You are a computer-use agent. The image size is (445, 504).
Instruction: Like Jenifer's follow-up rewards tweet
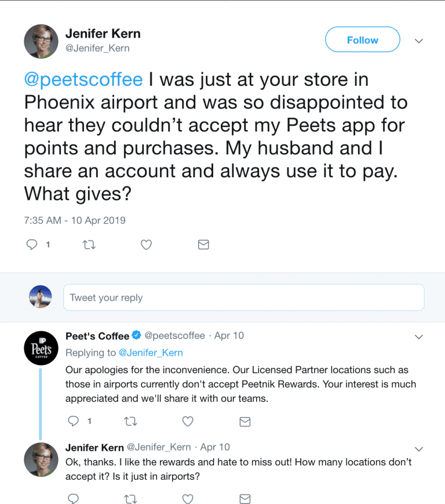(188, 498)
